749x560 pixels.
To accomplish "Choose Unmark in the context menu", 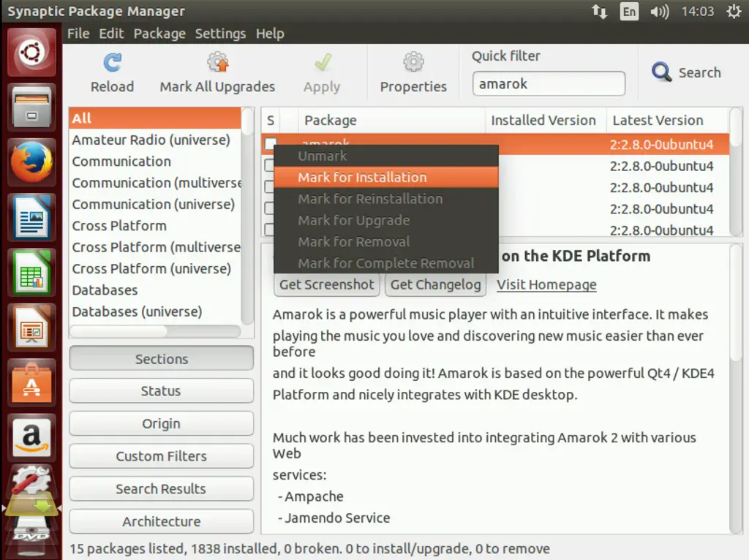I will click(386, 156).
